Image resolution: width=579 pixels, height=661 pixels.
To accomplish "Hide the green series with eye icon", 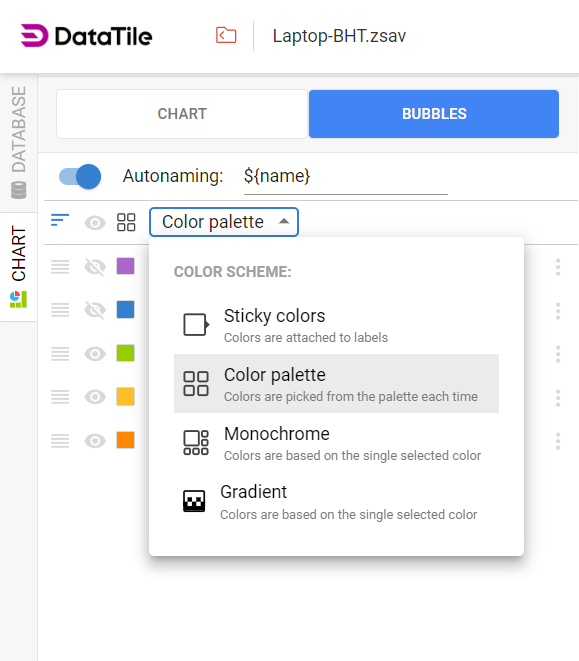I will coord(95,354).
